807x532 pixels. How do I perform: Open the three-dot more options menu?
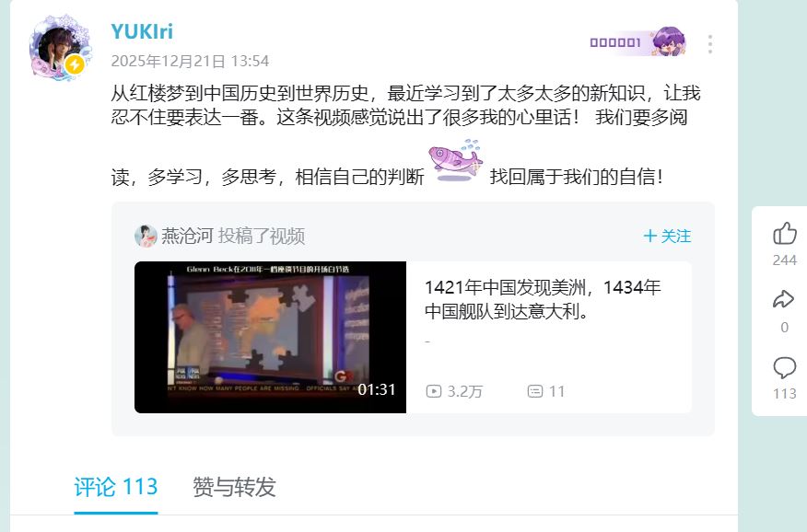coord(709,44)
